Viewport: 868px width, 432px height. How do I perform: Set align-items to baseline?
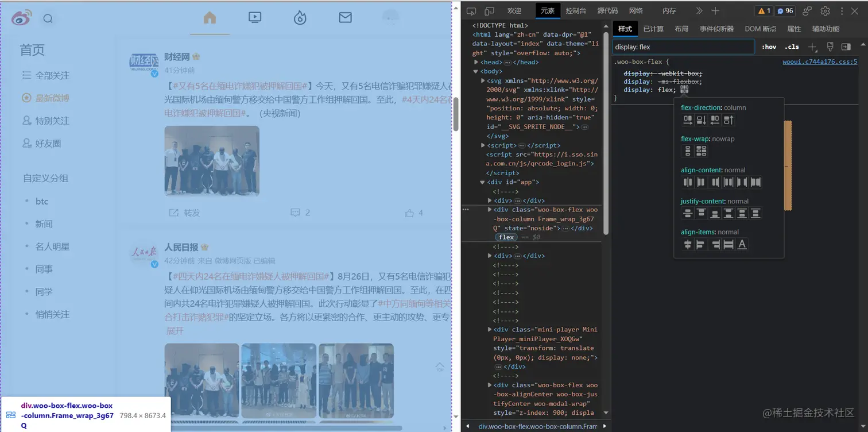(x=742, y=244)
